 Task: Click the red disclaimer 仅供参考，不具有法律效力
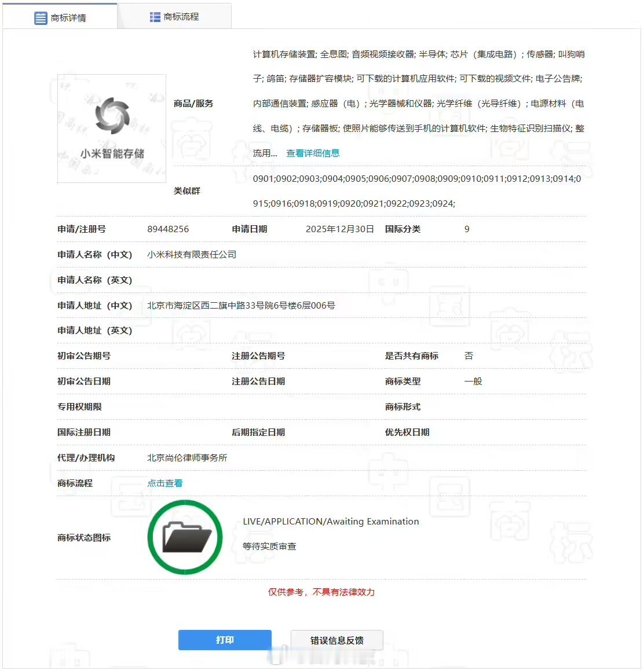(321, 592)
